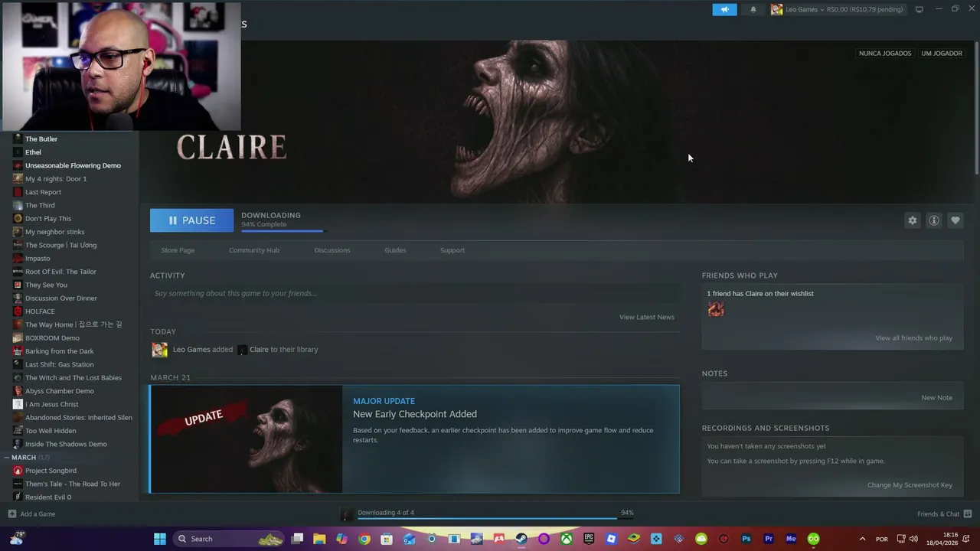The width and height of the screenshot is (980, 551).
Task: Select BOXROOM Demo in library
Action: point(52,338)
